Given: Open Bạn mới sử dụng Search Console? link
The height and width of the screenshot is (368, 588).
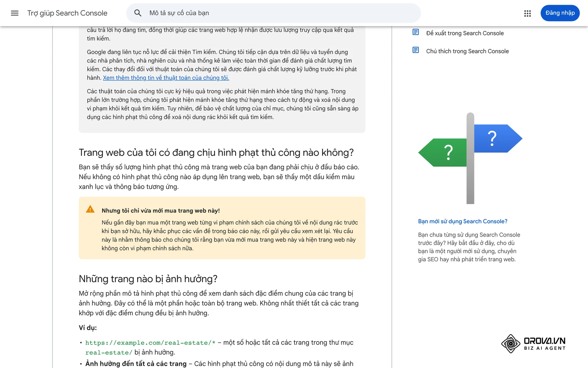Looking at the screenshot, I should (463, 221).
